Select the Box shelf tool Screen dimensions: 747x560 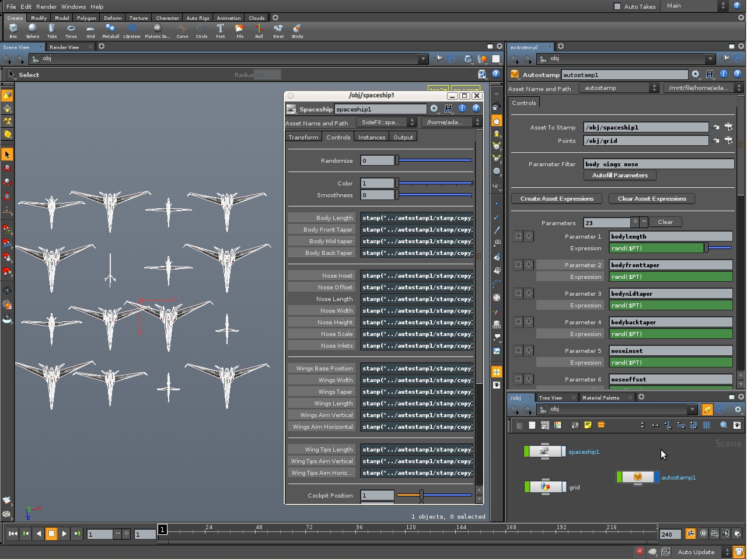click(13, 31)
